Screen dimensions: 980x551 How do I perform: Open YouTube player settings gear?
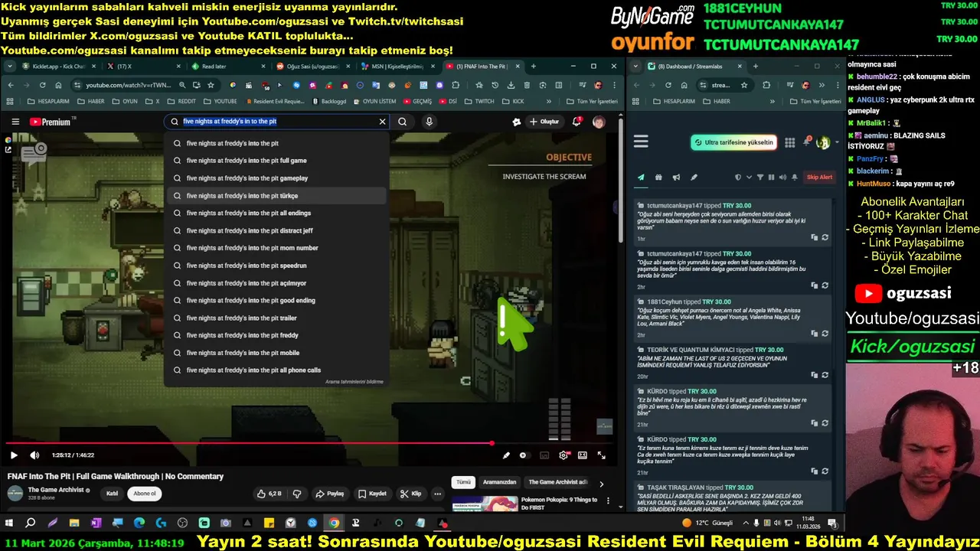pyautogui.click(x=563, y=455)
